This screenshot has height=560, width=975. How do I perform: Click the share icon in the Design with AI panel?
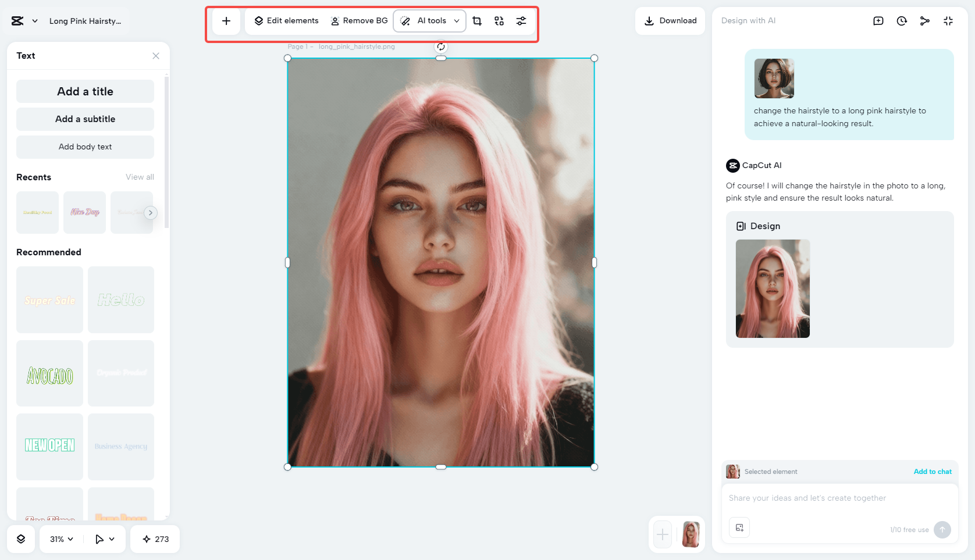tap(925, 20)
